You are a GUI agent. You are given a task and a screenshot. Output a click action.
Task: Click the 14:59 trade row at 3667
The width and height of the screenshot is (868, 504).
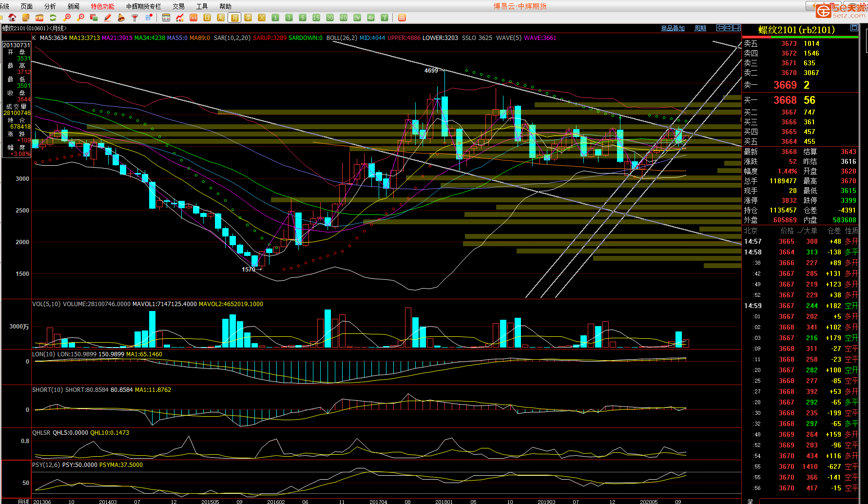(x=800, y=306)
